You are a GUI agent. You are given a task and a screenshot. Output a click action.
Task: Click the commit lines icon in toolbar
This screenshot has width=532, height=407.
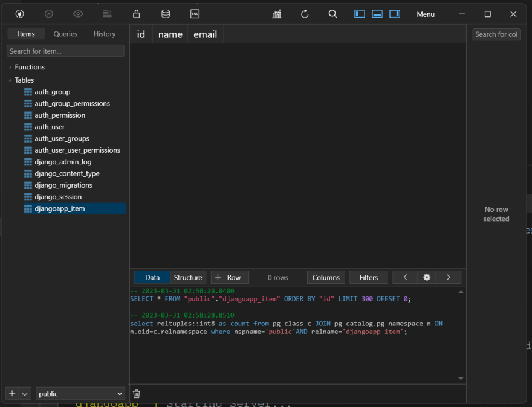107,14
